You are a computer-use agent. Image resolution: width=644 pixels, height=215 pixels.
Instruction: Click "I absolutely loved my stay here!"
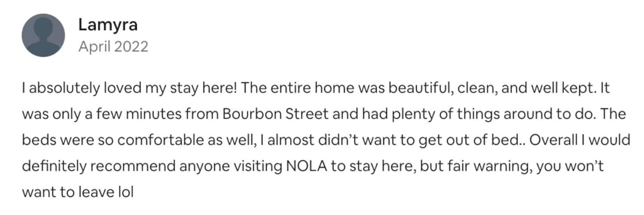click(129, 88)
